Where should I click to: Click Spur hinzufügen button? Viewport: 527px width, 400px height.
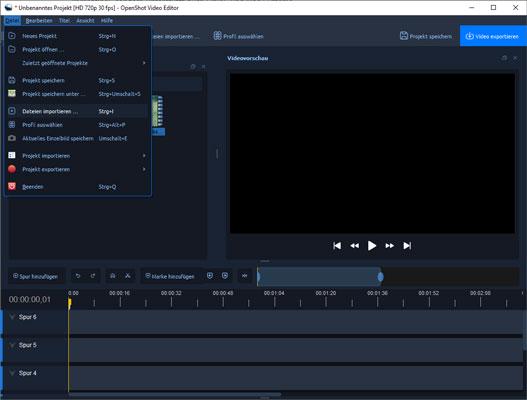coord(35,276)
